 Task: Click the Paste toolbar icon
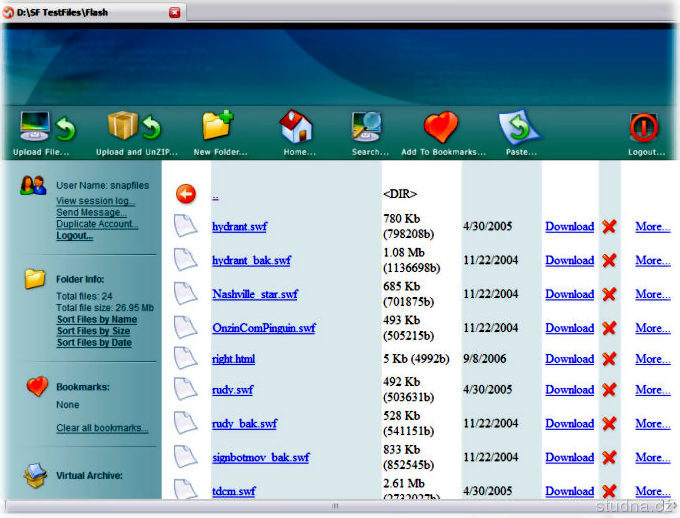(519, 127)
